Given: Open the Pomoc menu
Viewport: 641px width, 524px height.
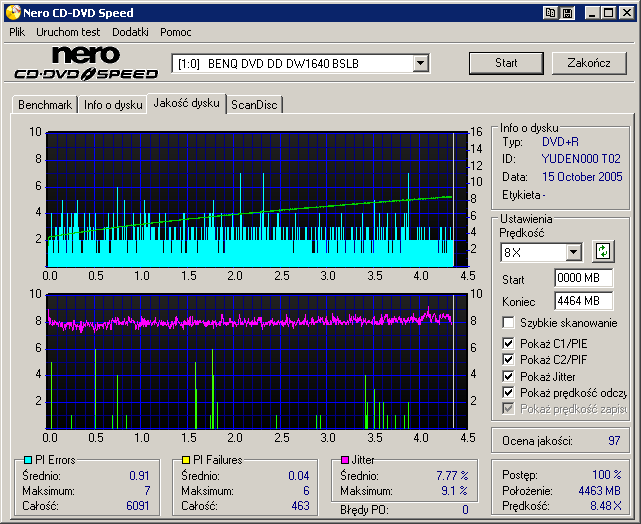Looking at the screenshot, I should click(176, 32).
